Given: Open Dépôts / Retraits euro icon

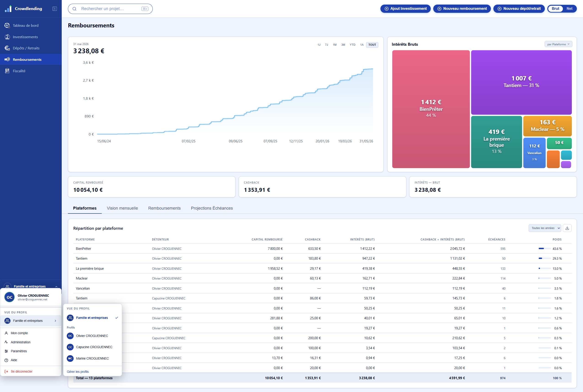Looking at the screenshot, I should click(7, 48).
